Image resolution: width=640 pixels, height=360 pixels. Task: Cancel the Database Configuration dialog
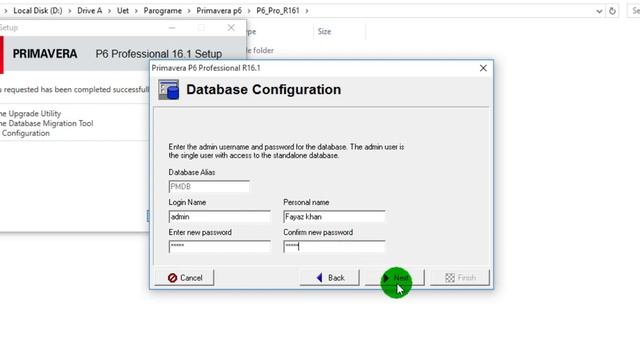pos(184,278)
